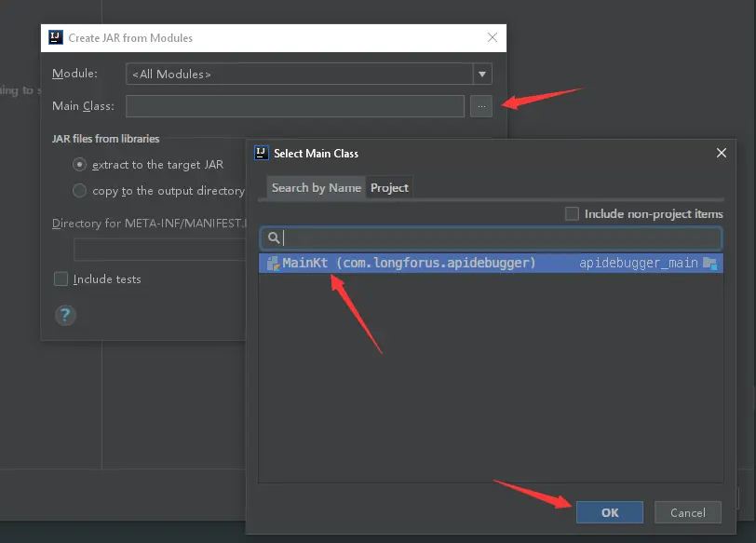
Task: Click the apidebugger_main module label
Action: tap(639, 264)
